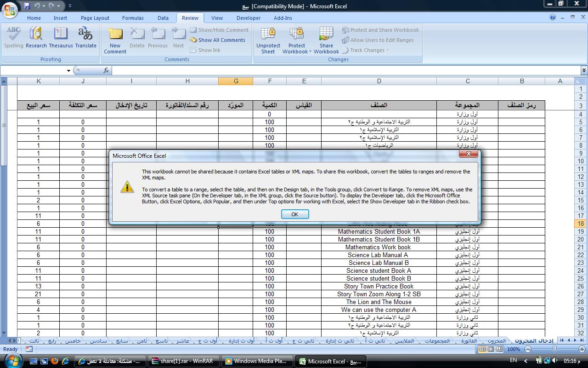Open the View ribbon tab
Viewport: 588px width, 368px height.
pos(217,18)
